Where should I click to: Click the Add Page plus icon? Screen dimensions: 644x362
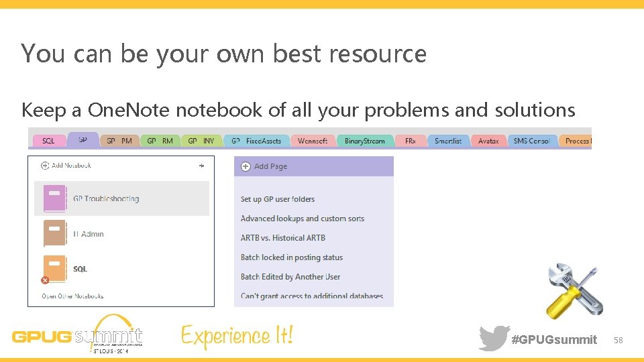click(246, 166)
